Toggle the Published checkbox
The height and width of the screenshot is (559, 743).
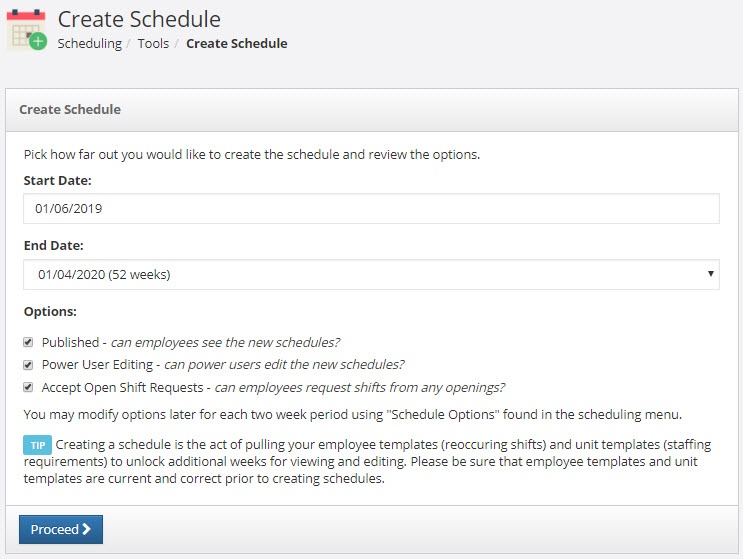[28, 342]
